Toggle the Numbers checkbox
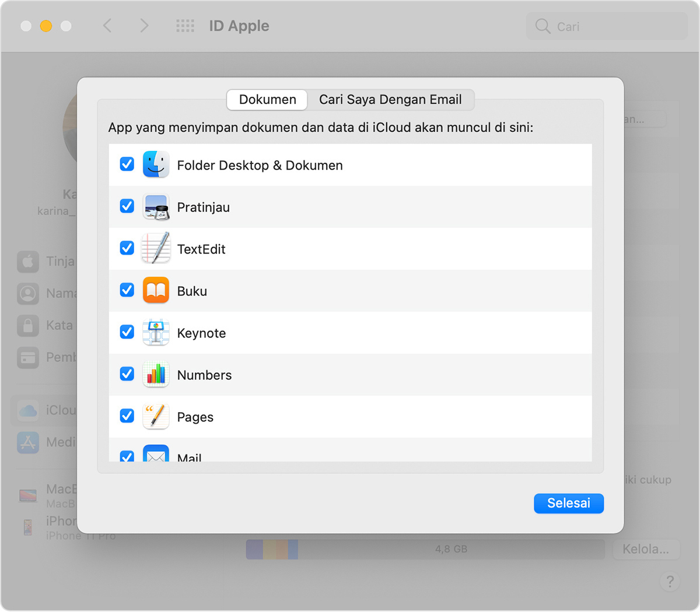 127,374
